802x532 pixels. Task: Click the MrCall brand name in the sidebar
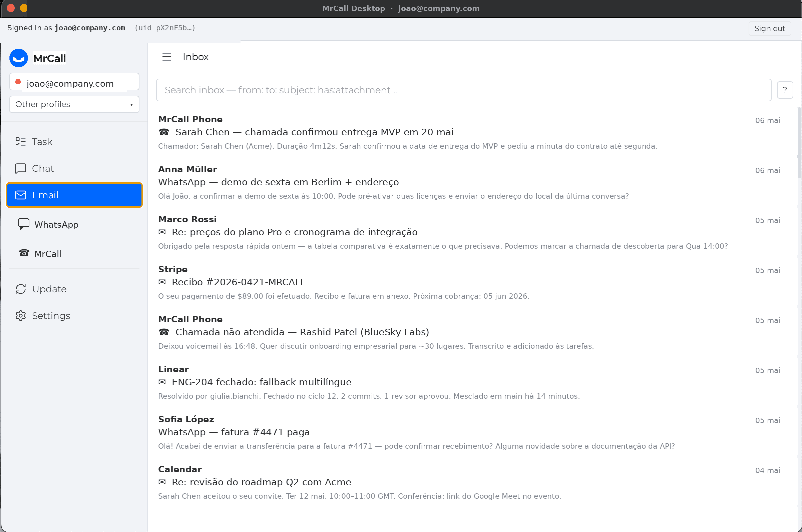point(50,58)
